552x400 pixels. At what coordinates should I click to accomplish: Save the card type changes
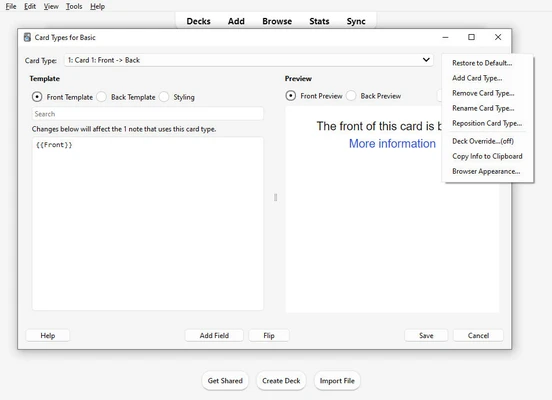[x=426, y=336]
